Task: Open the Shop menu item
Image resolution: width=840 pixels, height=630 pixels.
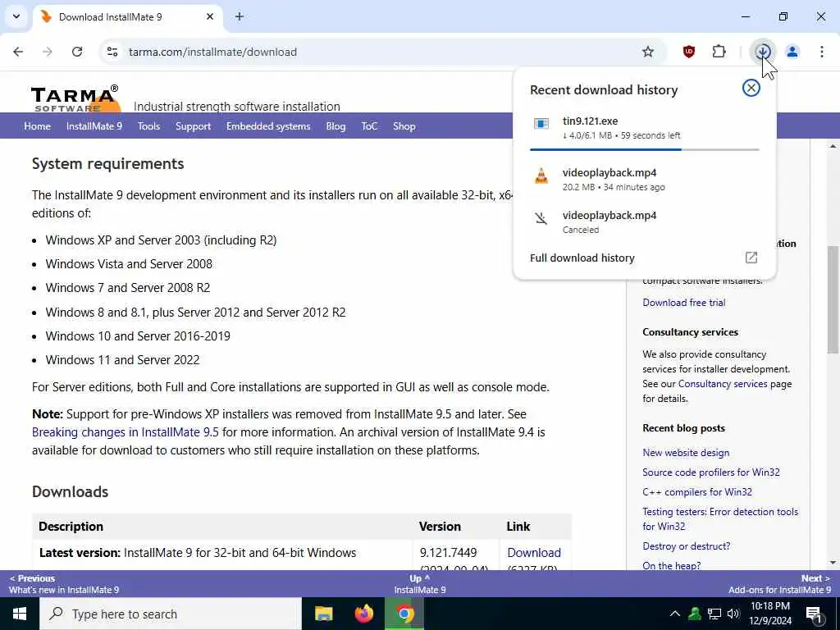Action: [404, 126]
